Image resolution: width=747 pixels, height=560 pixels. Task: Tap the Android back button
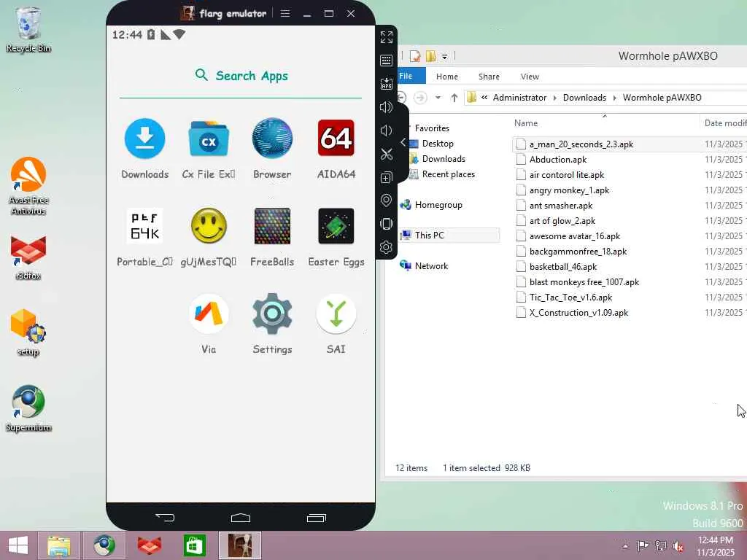165,518
